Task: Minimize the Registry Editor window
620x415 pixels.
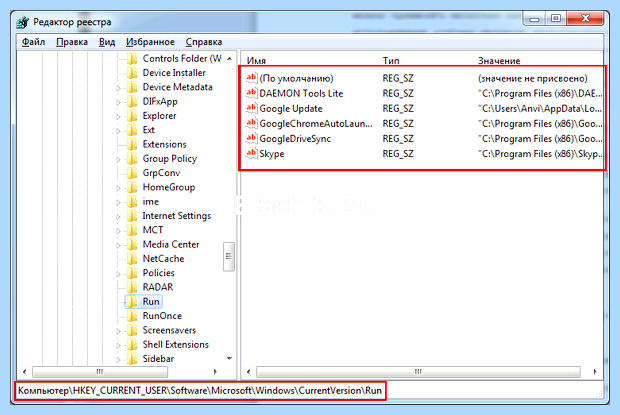Action: [x=535, y=19]
